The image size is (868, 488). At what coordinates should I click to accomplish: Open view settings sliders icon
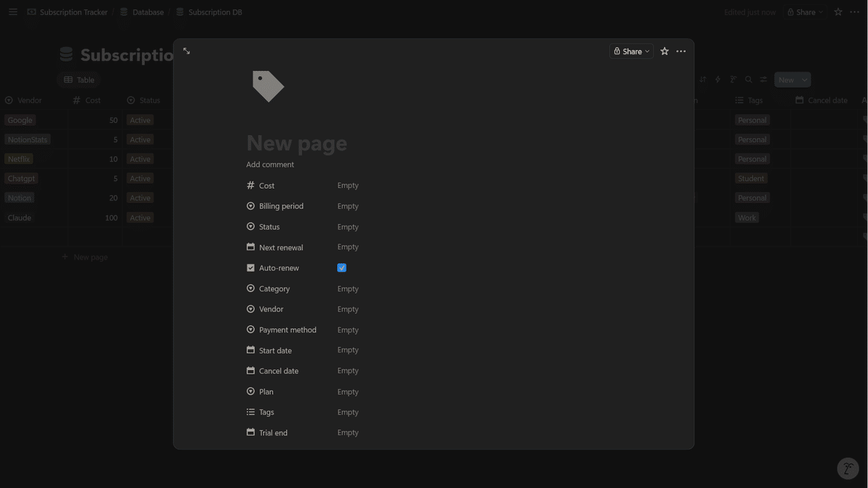[763, 80]
